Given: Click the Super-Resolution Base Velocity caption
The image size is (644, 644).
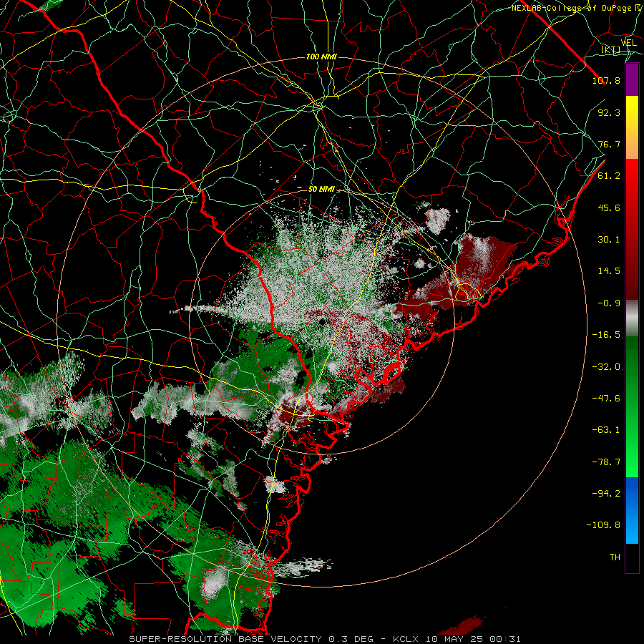Looking at the screenshot, I should point(325,639).
